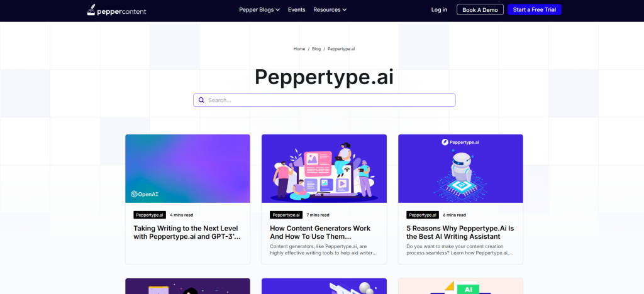Open the OpenAI gradient article thumbnail

[187, 168]
